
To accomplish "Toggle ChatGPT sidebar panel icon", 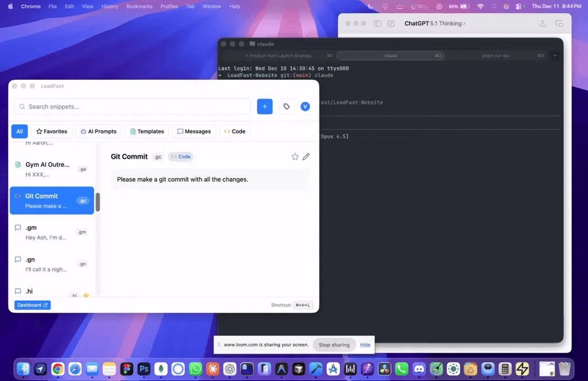I will tap(377, 24).
